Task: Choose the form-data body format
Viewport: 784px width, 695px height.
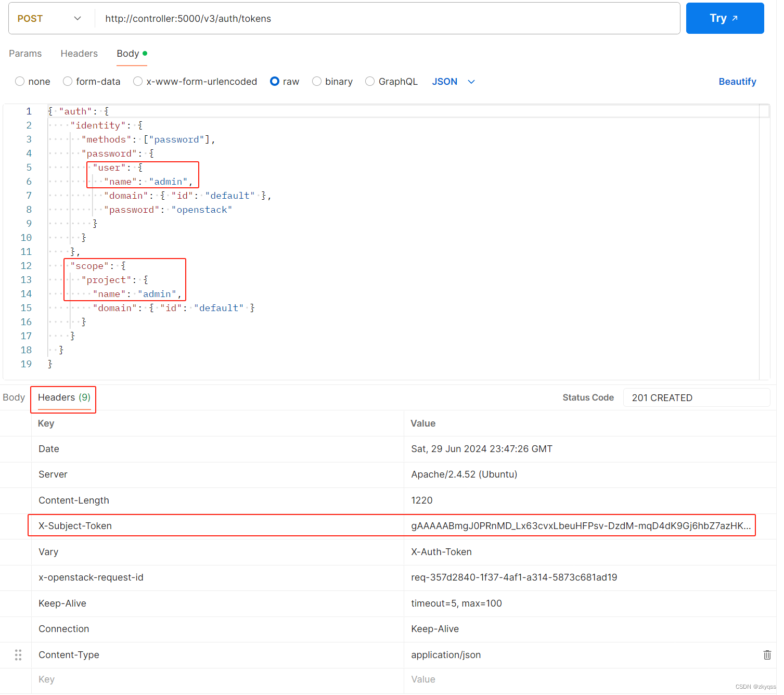Action: click(x=92, y=82)
